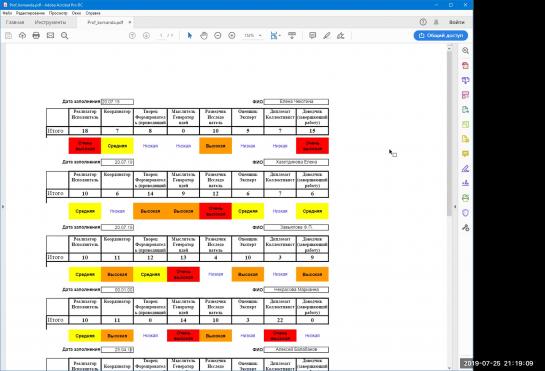Viewport: 545px width, 371px height.
Task: Send file by email envelope icon
Action: [x=50, y=35]
